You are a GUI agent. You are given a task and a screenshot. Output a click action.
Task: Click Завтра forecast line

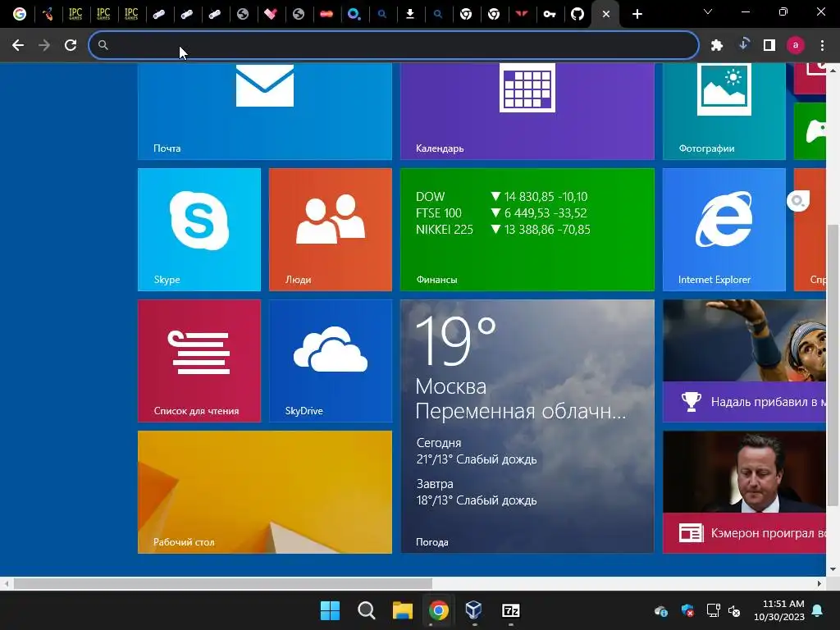click(435, 484)
